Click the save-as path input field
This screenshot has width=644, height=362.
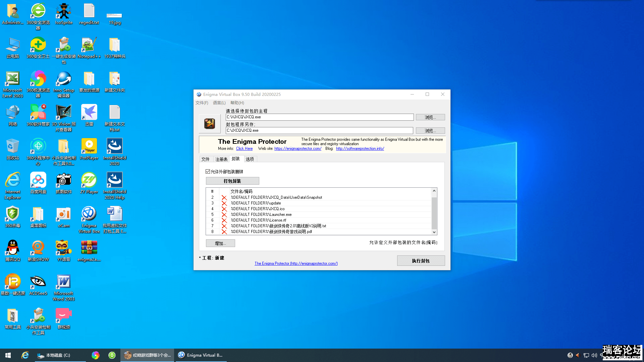319,130
